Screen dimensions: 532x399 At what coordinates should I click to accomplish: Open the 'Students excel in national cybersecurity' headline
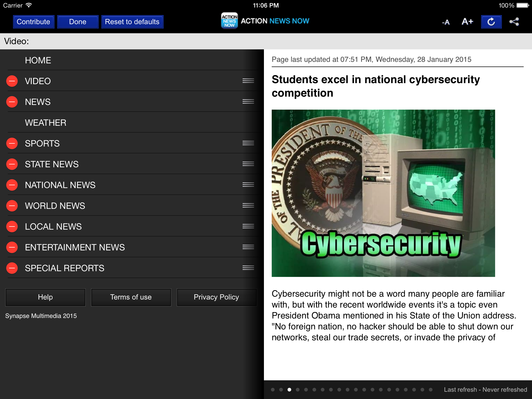pos(376,86)
